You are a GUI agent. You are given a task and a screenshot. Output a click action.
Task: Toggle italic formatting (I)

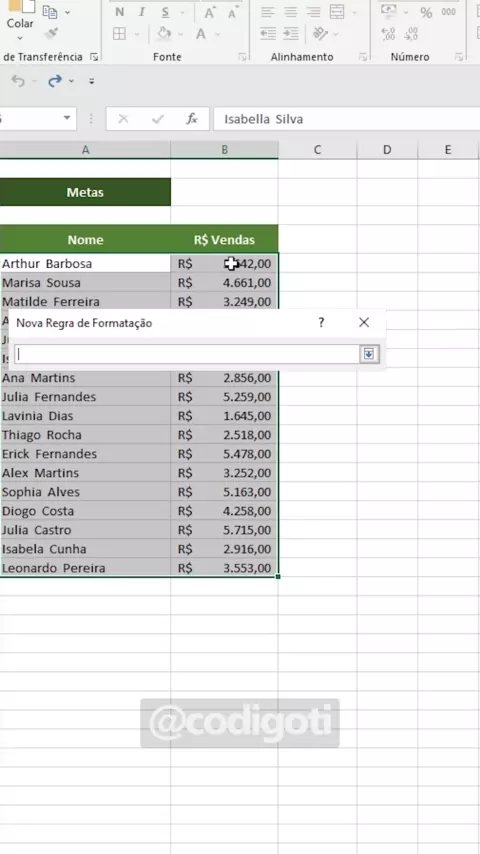click(142, 13)
